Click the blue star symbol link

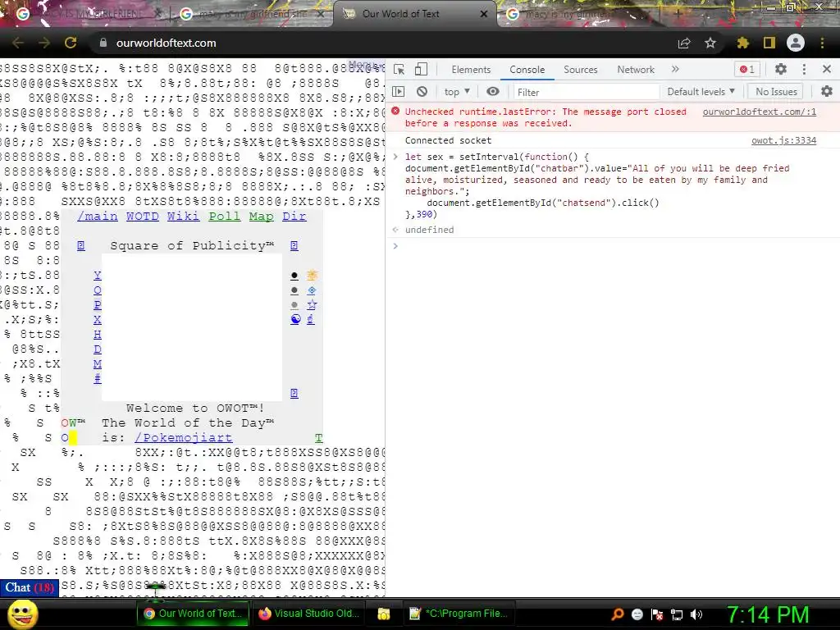[312, 304]
